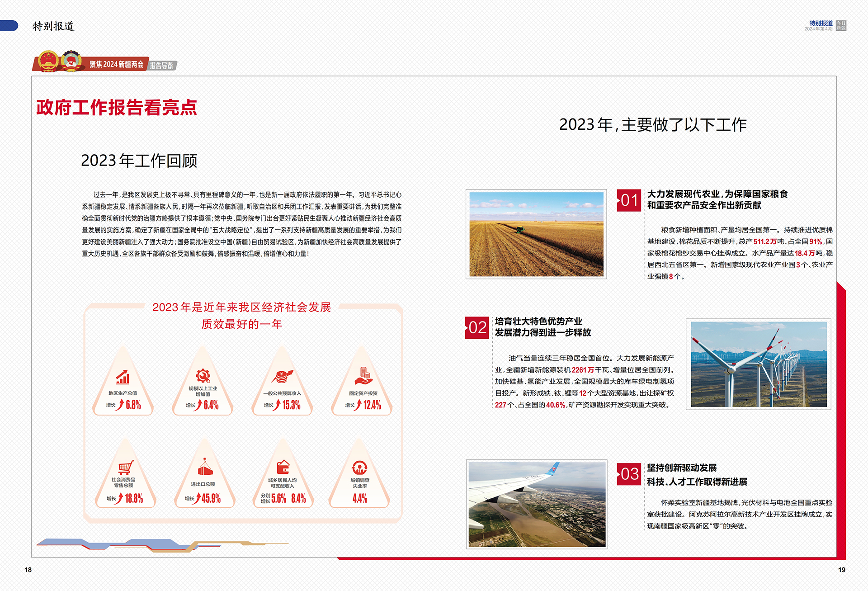
Task: Click the heading 2023年,主要做了以下工作
Action: coord(653,124)
